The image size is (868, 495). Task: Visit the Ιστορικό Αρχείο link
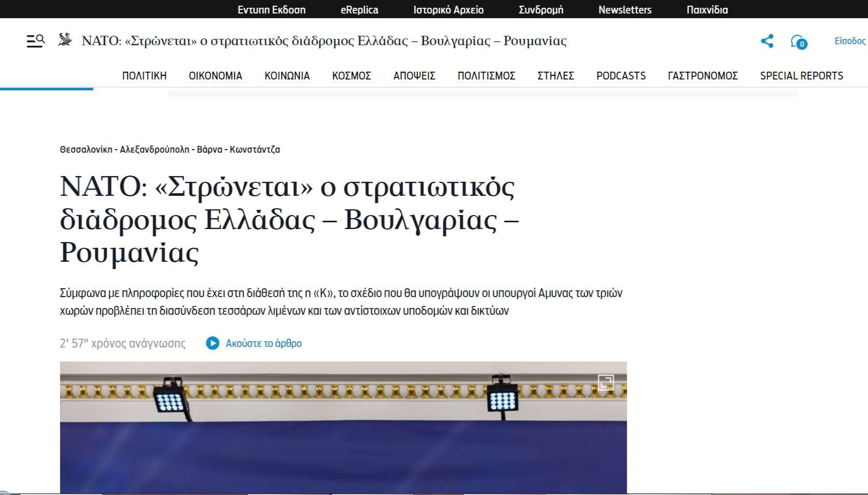(x=449, y=10)
